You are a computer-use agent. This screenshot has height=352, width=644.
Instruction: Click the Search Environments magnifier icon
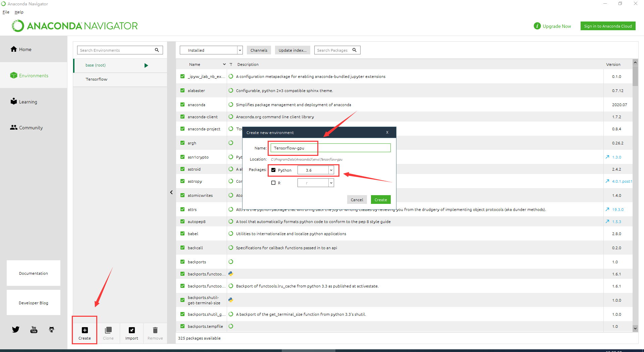tap(157, 50)
